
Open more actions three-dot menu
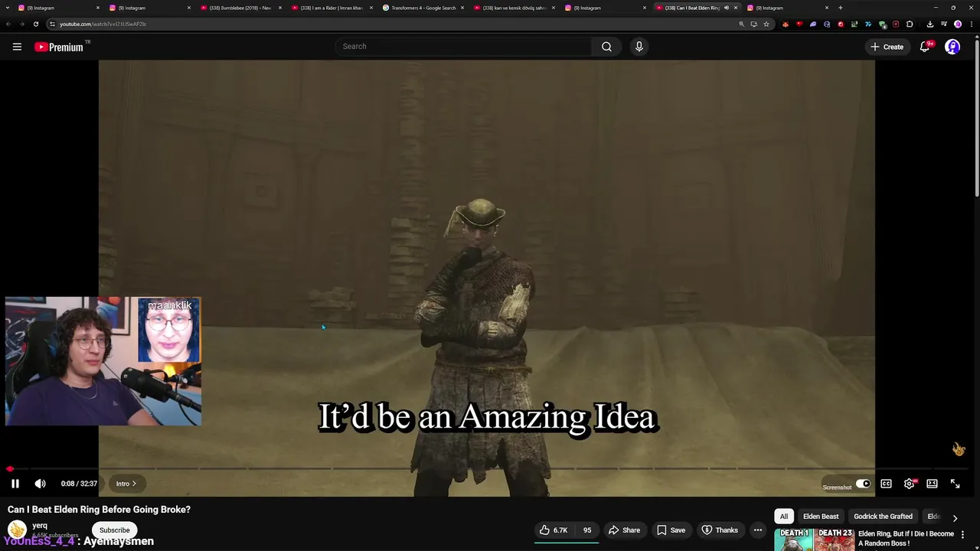[x=758, y=530]
